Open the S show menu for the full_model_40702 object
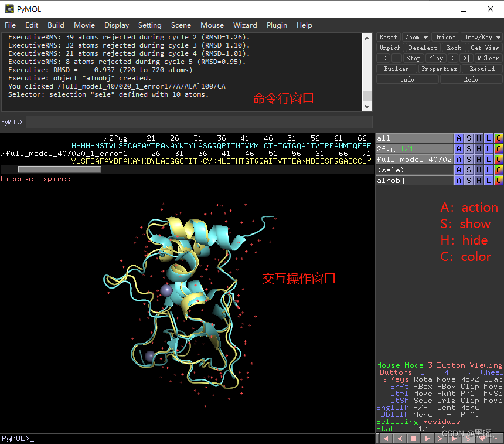504x444 pixels. click(469, 160)
